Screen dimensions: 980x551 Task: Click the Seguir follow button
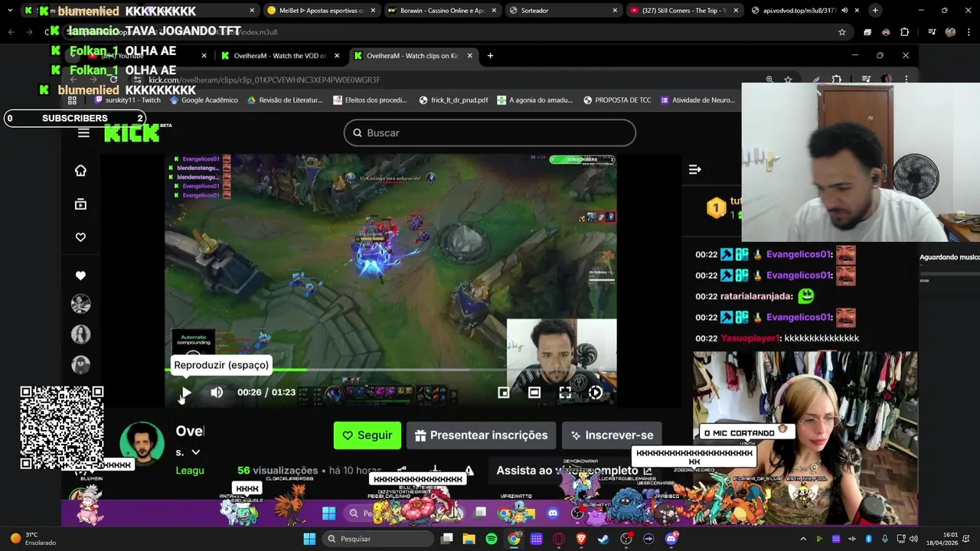point(367,435)
